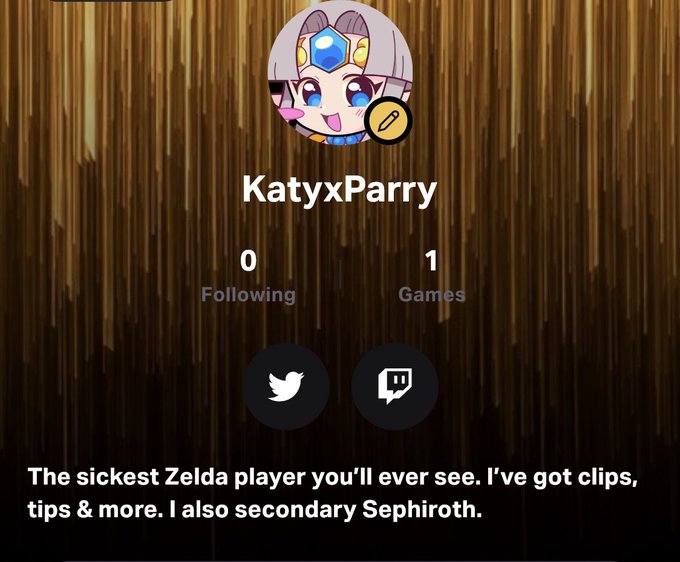Click the pencil edit icon on avatar
Viewport: 680px width, 562px height.
point(388,121)
